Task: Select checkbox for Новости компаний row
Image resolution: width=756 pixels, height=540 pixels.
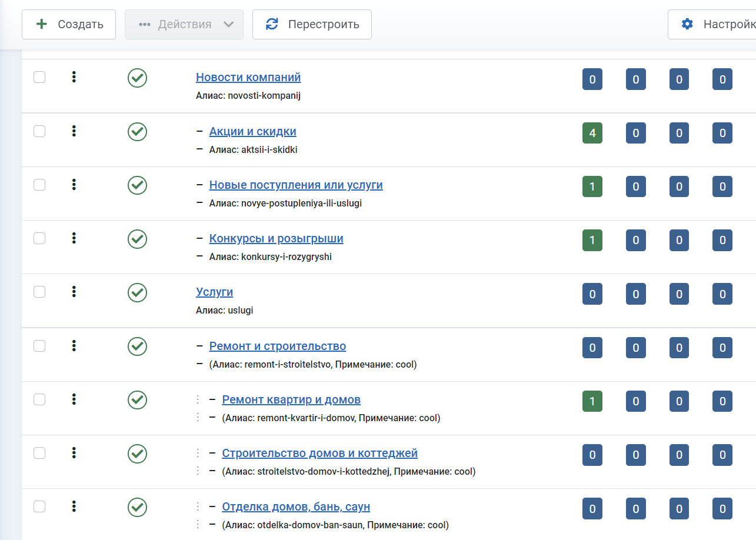Action: click(x=39, y=77)
